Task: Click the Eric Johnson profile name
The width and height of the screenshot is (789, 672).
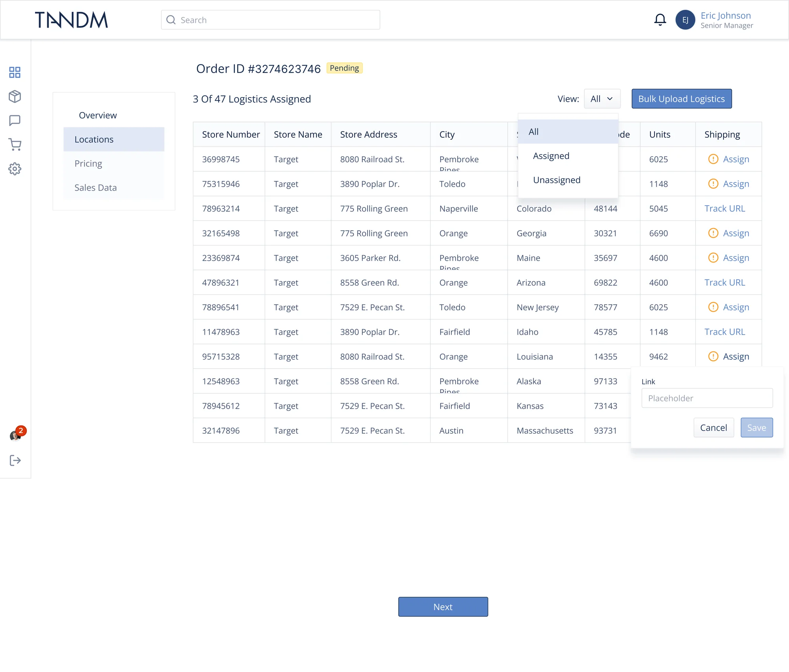Action: point(725,15)
